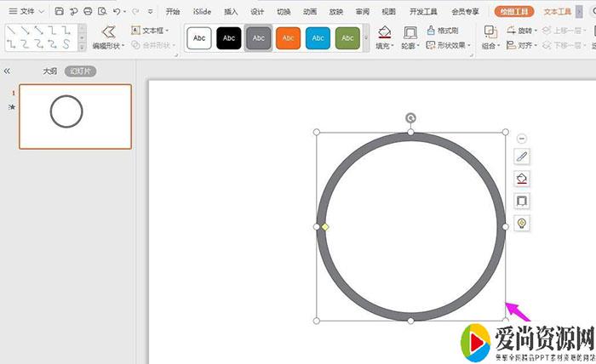Click the floating shape fill bucket icon
This screenshot has width=596, height=364.
pos(522,179)
